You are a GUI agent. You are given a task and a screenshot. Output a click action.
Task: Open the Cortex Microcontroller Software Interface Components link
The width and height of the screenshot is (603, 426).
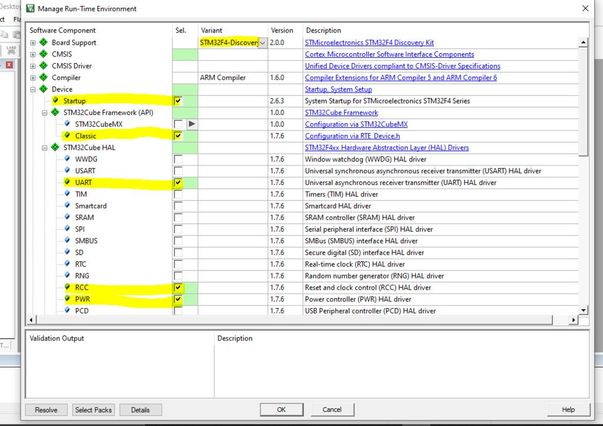click(x=389, y=54)
